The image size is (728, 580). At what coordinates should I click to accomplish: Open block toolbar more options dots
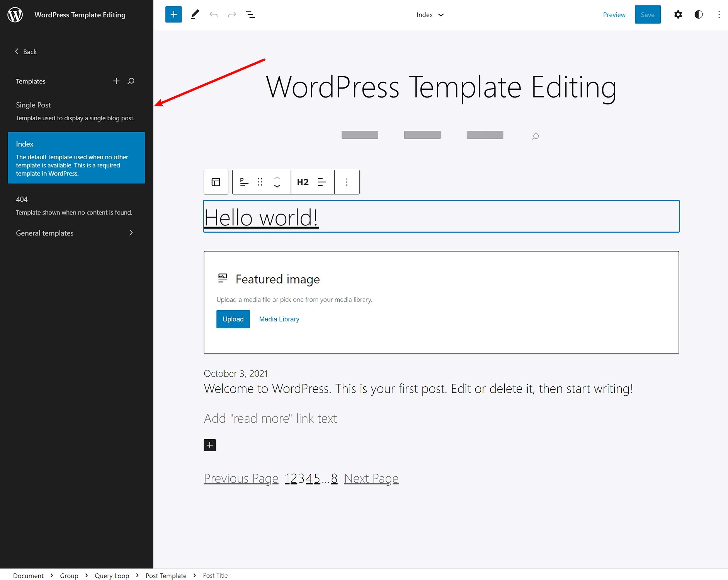347,182
